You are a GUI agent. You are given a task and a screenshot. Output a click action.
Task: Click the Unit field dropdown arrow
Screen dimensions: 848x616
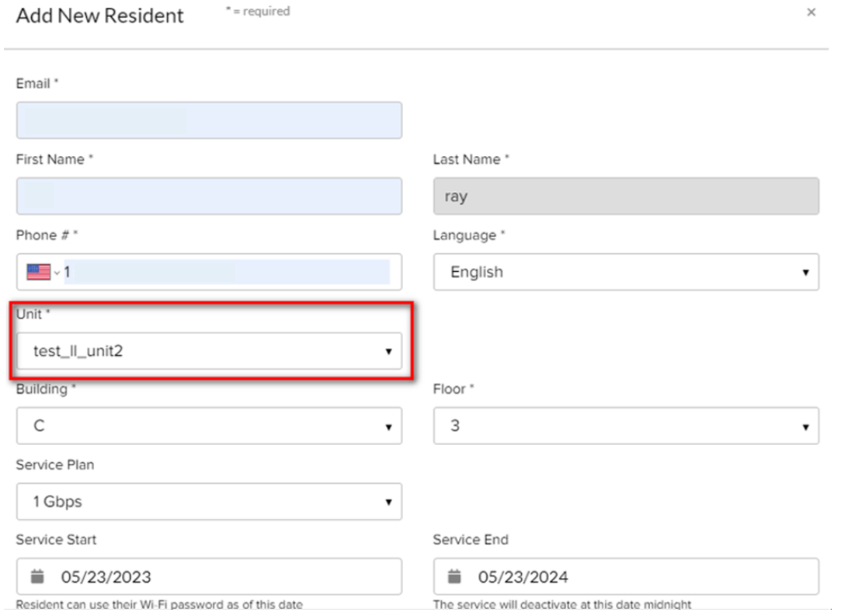[388, 352]
